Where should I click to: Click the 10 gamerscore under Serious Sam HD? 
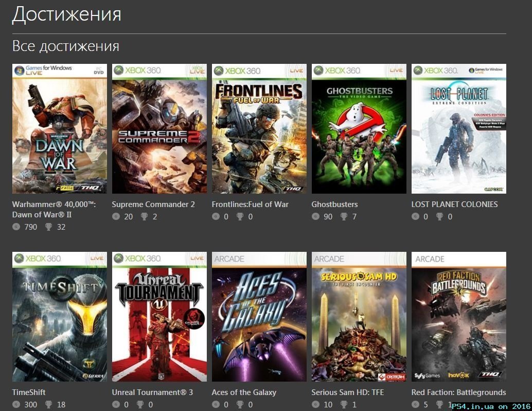[328, 404]
